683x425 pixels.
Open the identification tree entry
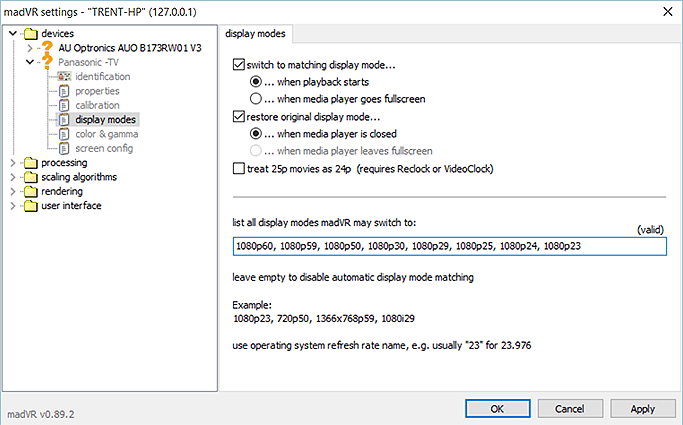click(103, 77)
